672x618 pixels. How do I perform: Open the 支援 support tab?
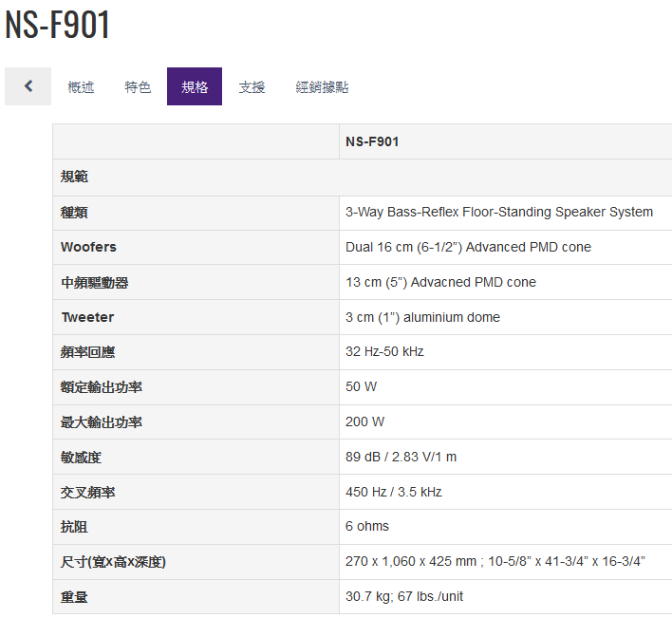(x=252, y=87)
